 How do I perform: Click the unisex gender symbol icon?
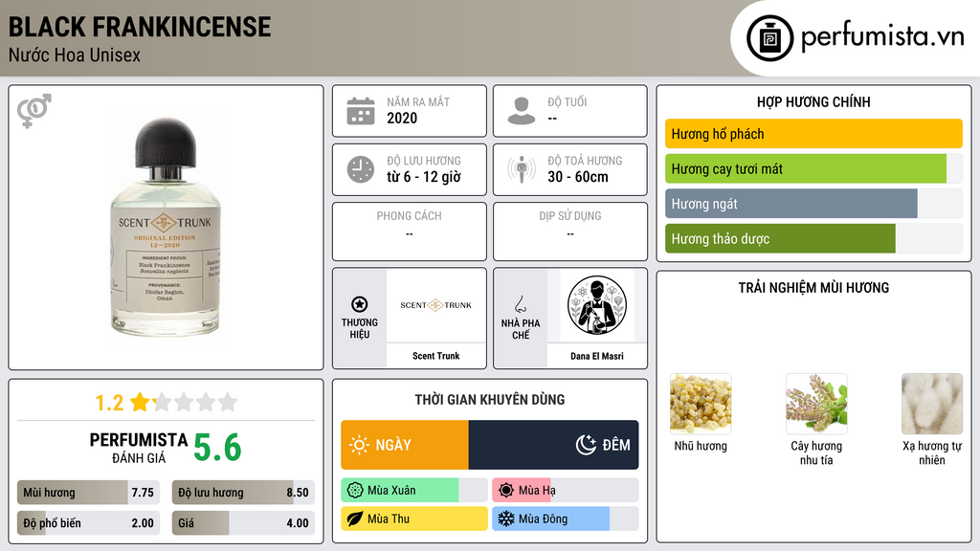click(x=33, y=111)
